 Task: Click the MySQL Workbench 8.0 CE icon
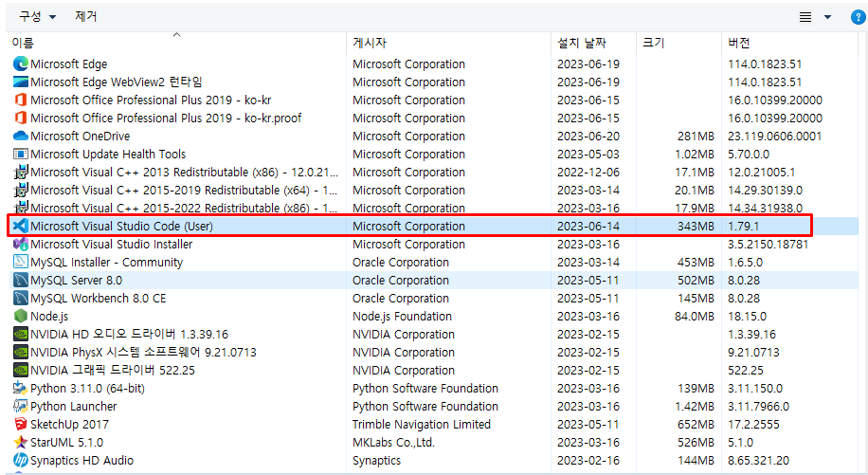coord(21,298)
